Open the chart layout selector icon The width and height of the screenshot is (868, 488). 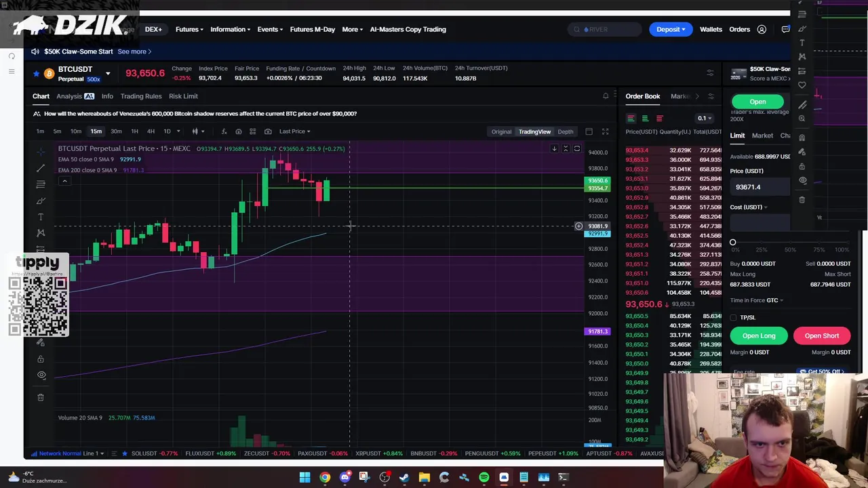589,131
